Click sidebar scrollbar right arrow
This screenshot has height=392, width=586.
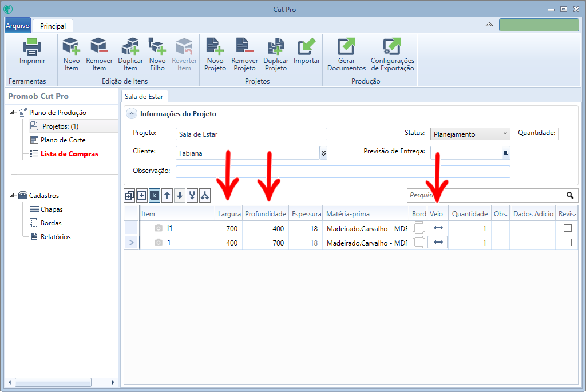(x=113, y=382)
